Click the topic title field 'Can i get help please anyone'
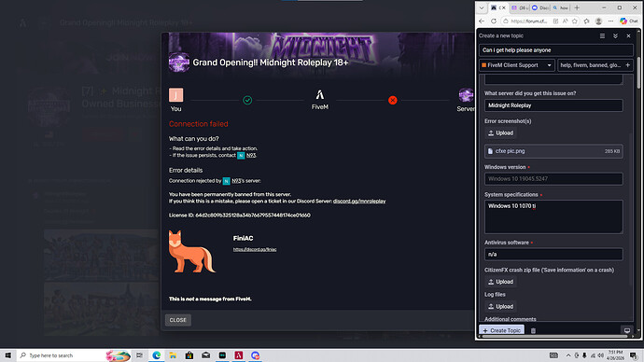This screenshot has width=644, height=362. (x=555, y=50)
